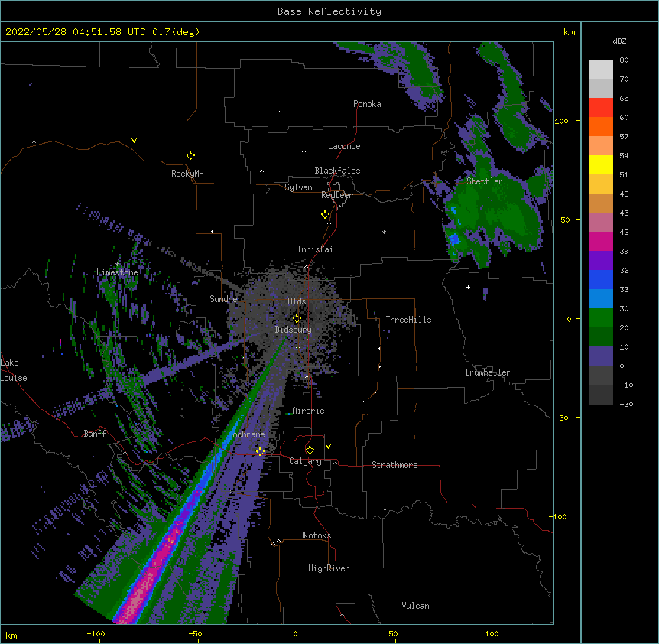The width and height of the screenshot is (659, 644).
Task: Select the yellow 54-51 dBZ color swatch
Action: (x=601, y=164)
